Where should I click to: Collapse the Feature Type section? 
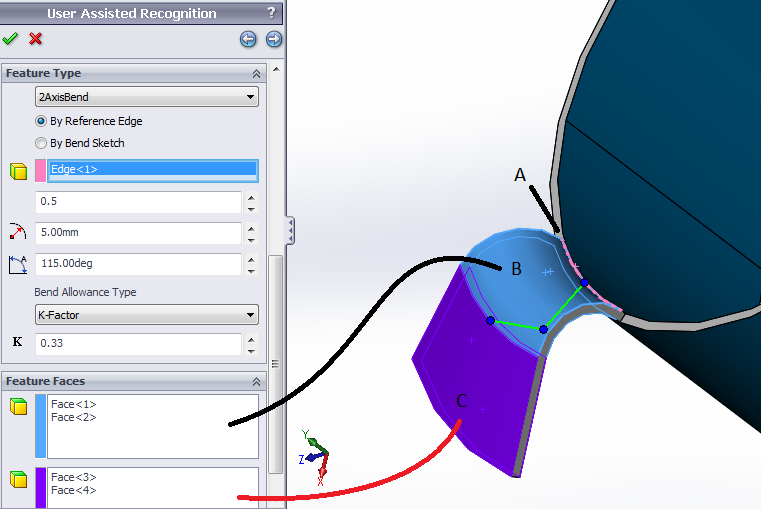pos(256,74)
